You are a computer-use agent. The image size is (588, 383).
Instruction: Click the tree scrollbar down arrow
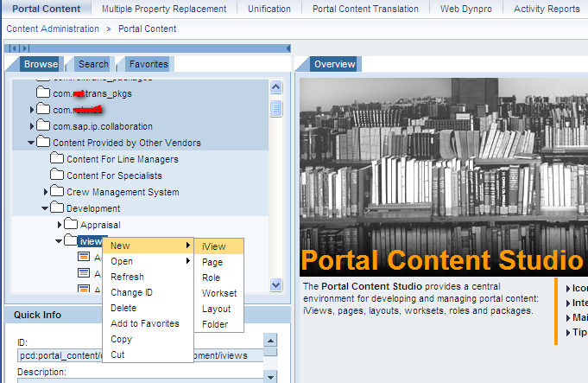tap(276, 284)
